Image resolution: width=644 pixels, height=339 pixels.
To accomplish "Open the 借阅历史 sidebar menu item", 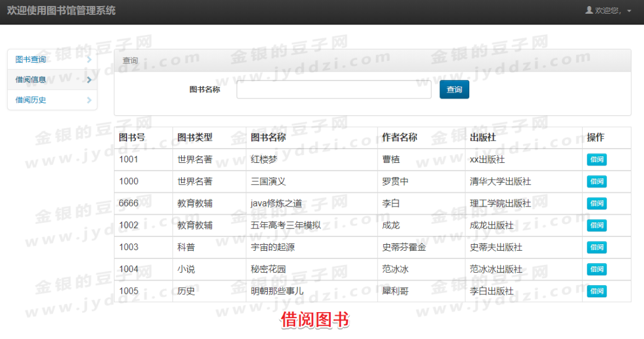I will click(52, 100).
